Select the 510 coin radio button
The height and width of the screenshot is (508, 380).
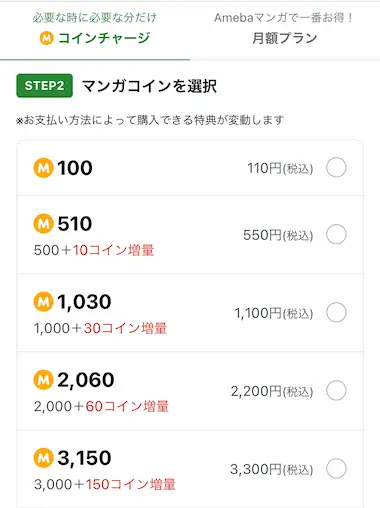click(336, 234)
